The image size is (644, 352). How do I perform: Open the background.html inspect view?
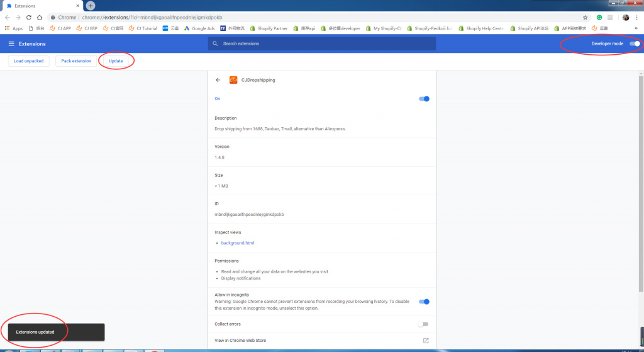click(x=238, y=243)
